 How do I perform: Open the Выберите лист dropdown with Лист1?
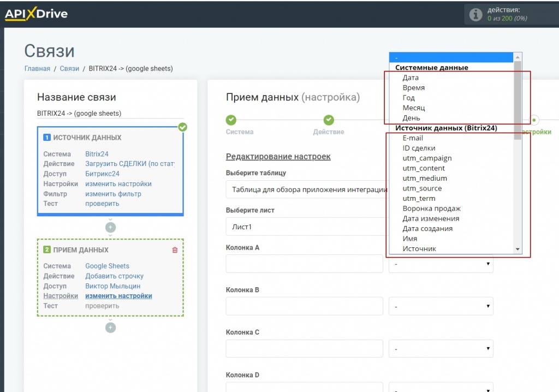point(307,227)
